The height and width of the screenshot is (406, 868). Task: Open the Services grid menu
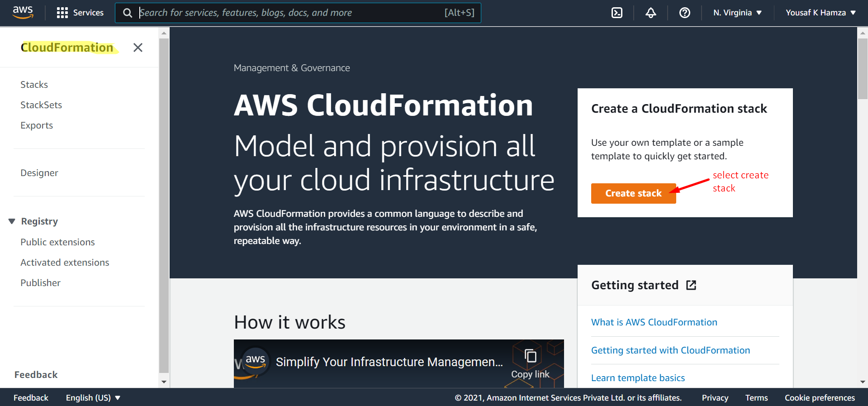point(62,13)
